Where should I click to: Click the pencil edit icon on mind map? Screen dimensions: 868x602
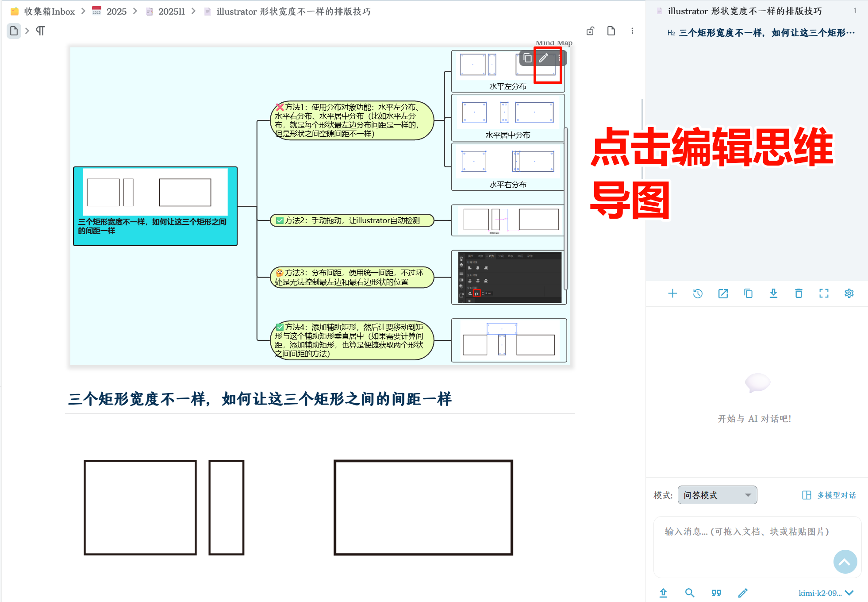click(x=543, y=58)
